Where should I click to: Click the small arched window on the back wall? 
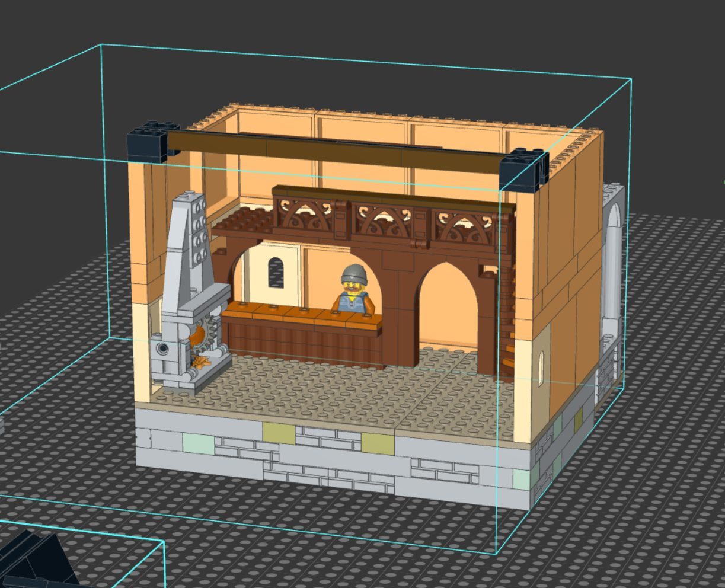coord(276,273)
